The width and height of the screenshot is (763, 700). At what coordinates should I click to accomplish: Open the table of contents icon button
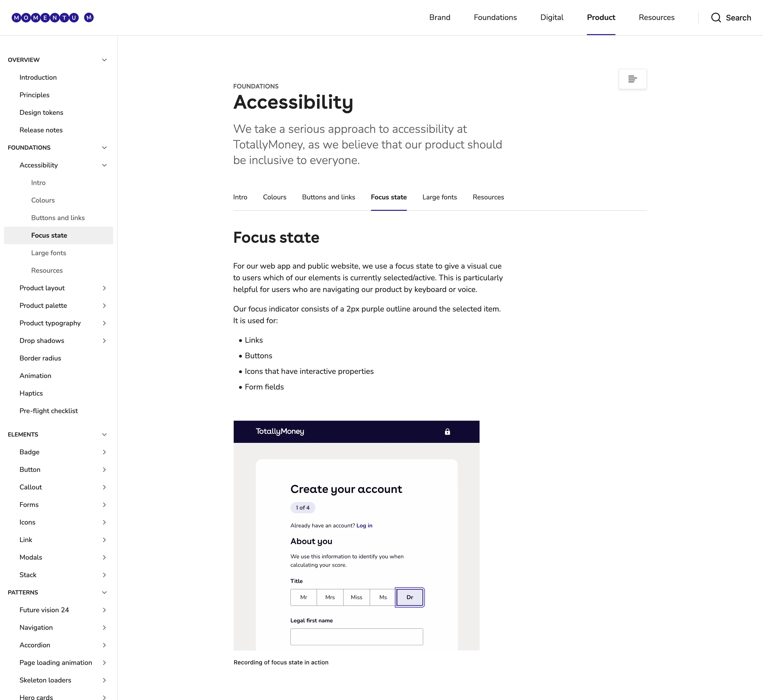pyautogui.click(x=632, y=79)
